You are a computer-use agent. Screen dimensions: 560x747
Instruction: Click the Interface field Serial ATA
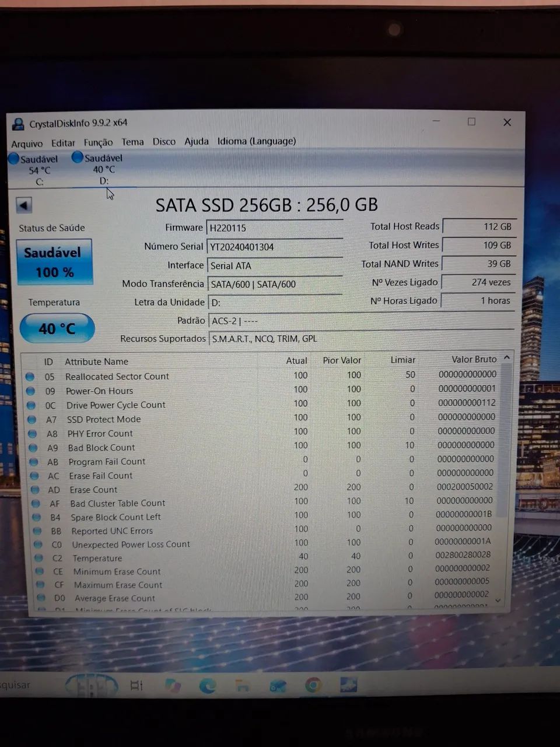tap(274, 266)
